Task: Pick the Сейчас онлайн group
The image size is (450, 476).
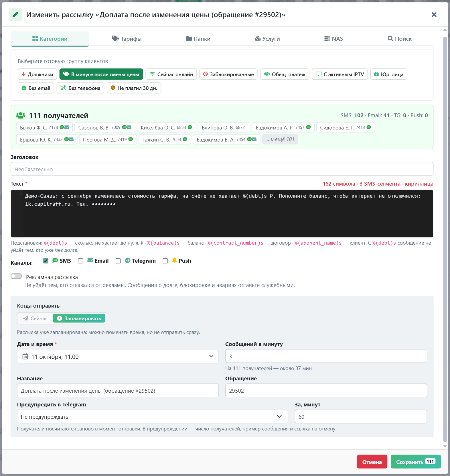Action: (x=171, y=74)
